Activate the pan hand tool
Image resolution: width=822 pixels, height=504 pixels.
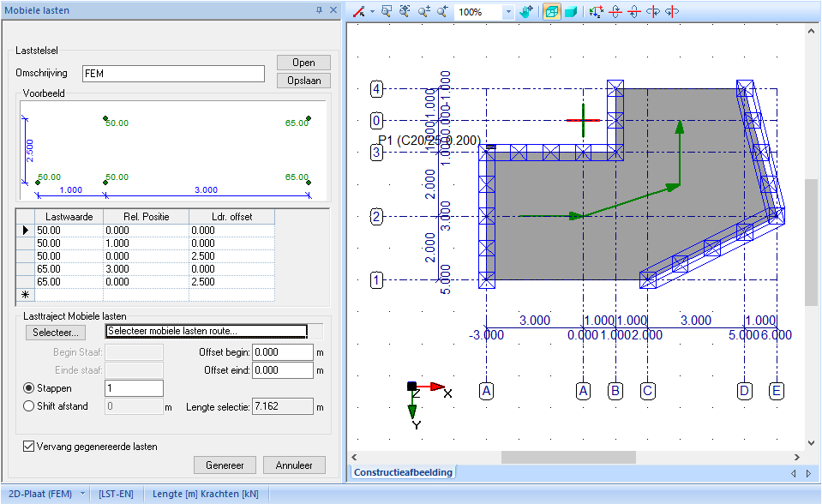click(x=526, y=11)
